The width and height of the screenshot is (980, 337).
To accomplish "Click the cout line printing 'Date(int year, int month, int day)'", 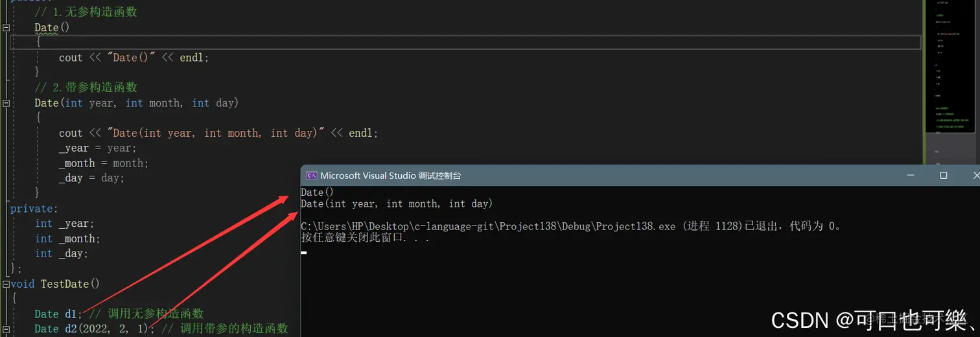I will (218, 133).
